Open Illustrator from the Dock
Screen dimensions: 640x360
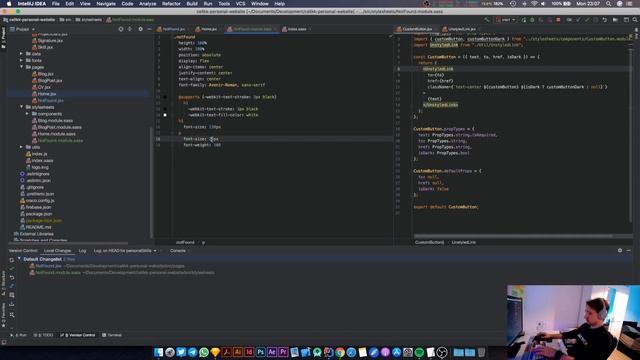click(x=238, y=352)
